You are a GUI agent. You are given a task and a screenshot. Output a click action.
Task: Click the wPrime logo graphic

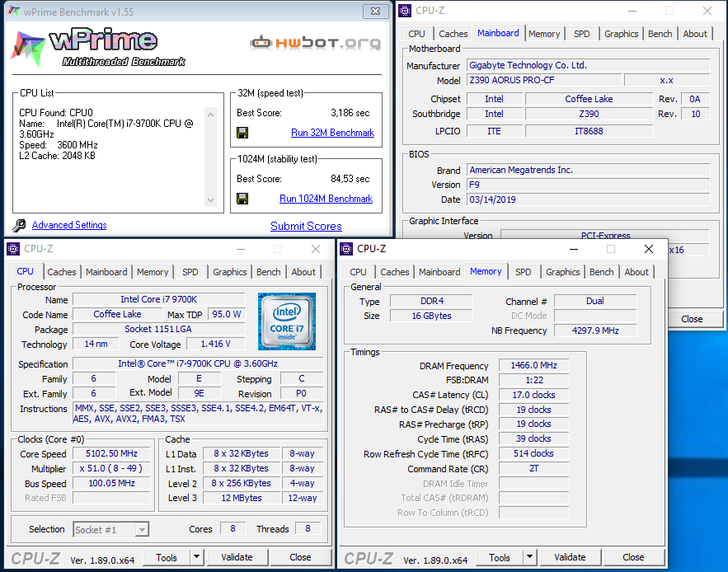(x=98, y=47)
